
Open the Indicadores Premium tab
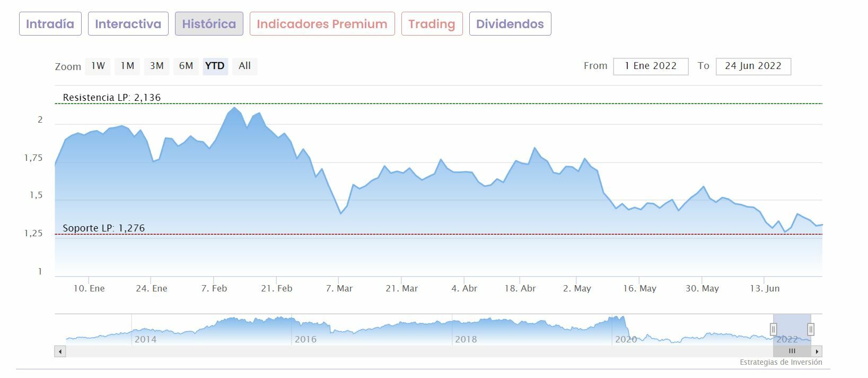point(322,24)
